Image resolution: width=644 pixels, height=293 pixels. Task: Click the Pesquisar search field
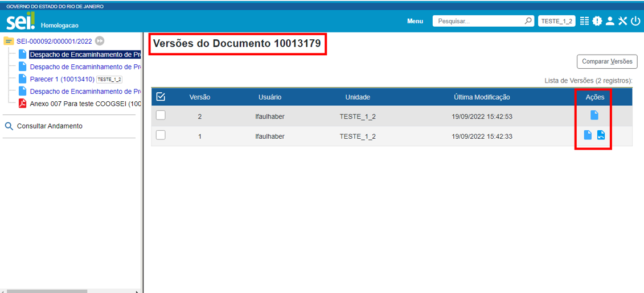478,21
